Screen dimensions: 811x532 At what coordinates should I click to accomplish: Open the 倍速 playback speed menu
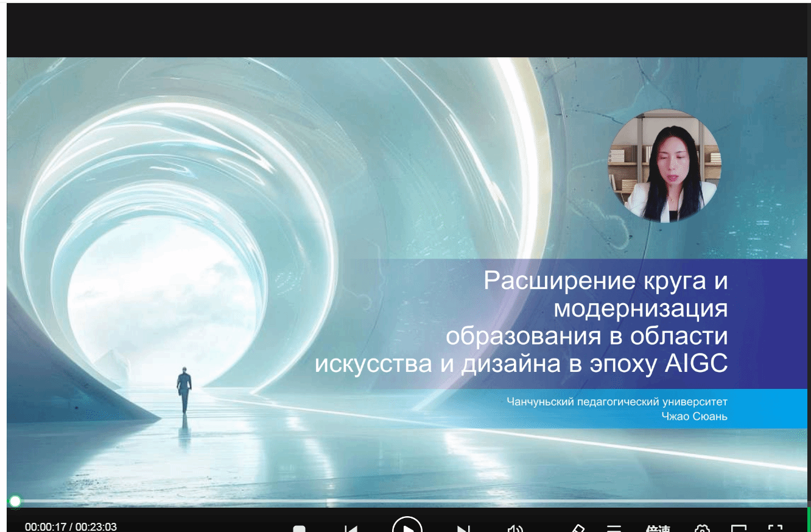coord(658,528)
